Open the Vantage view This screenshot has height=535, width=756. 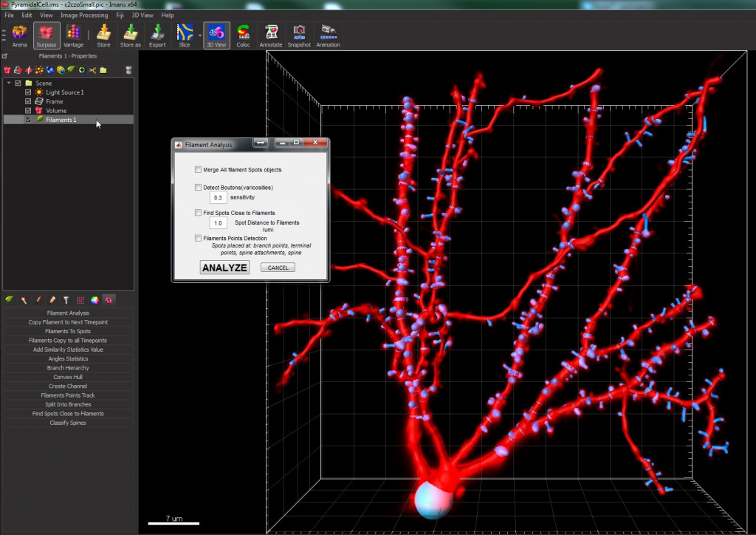[73, 36]
